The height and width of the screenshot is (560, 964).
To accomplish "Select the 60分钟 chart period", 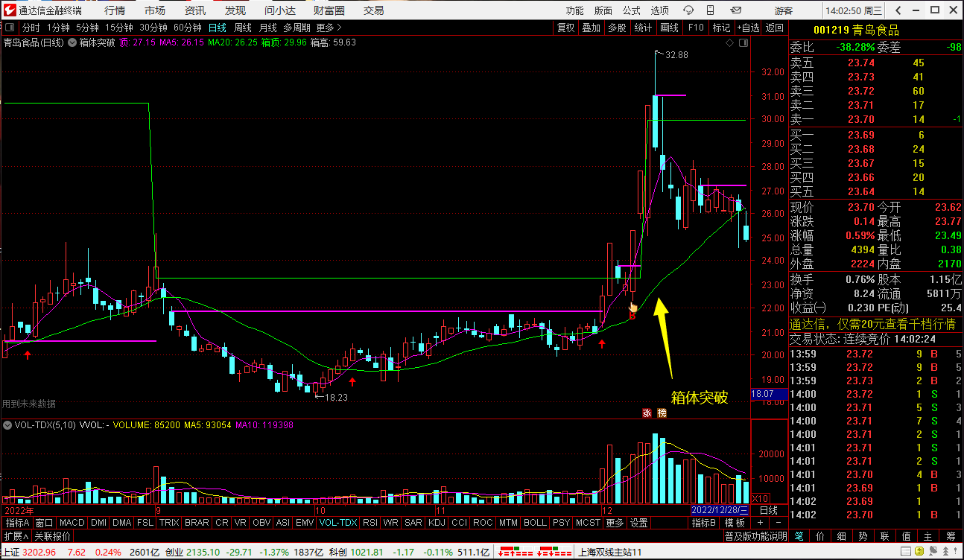I will (188, 28).
